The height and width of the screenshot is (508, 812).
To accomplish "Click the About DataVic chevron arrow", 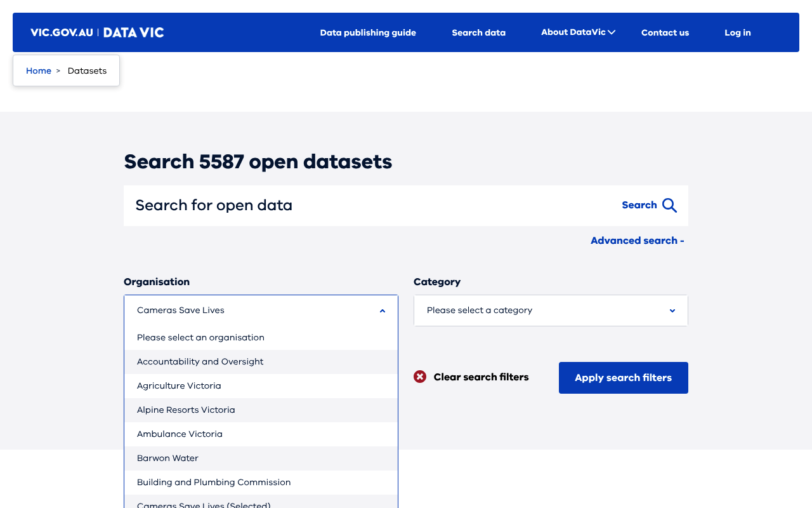I will [x=612, y=32].
